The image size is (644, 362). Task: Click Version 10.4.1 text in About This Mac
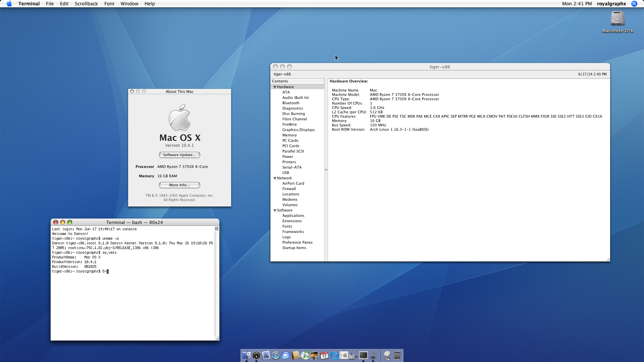[179, 145]
